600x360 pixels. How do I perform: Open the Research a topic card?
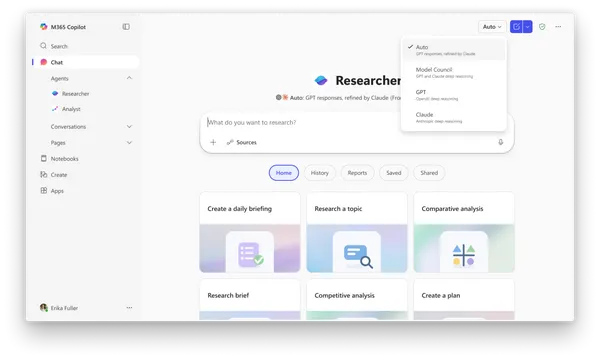click(x=357, y=232)
